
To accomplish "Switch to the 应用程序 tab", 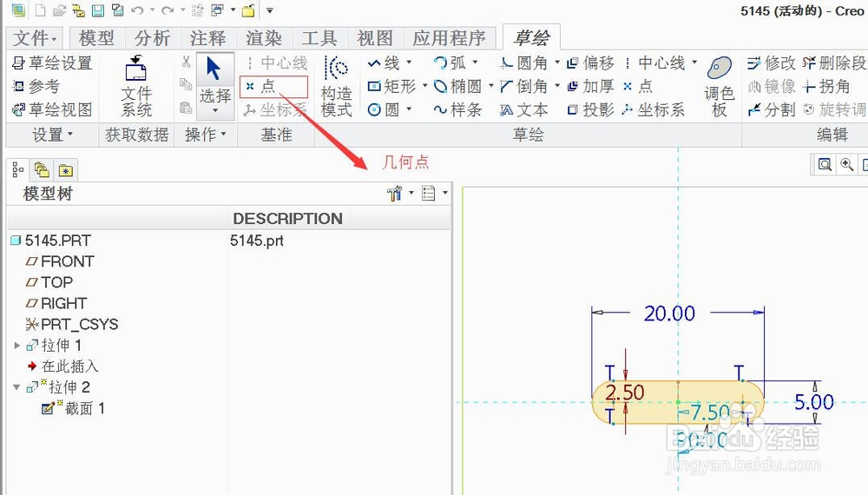I will [449, 38].
